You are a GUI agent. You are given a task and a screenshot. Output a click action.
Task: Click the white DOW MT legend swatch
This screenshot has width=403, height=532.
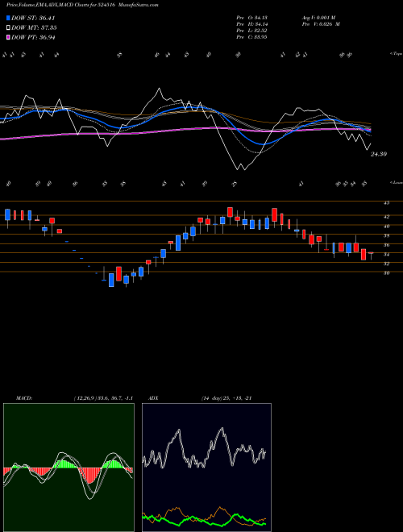point(9,28)
